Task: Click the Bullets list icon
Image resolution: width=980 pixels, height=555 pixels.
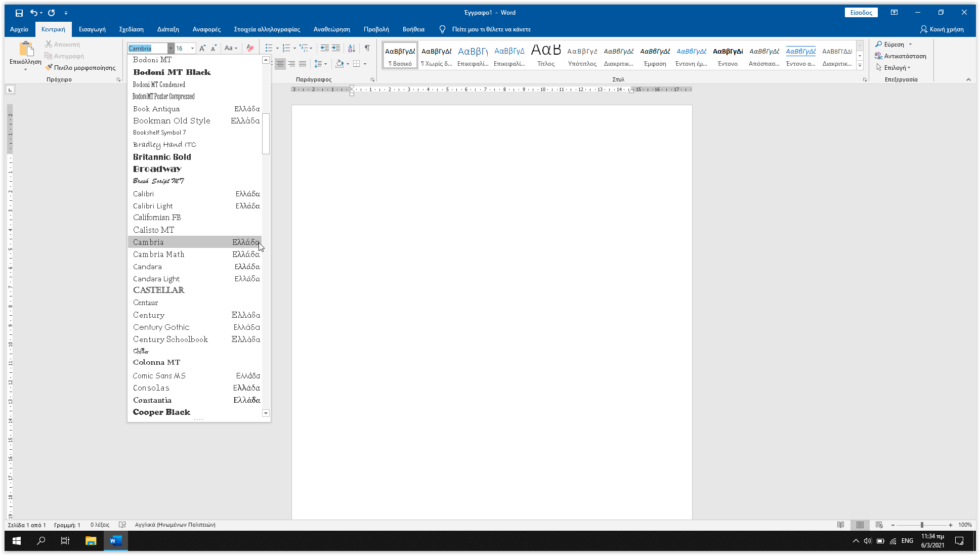Action: click(x=269, y=48)
